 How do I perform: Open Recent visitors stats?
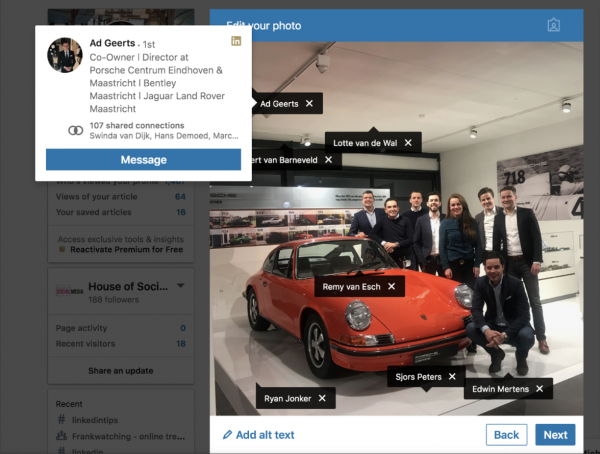coord(121,344)
